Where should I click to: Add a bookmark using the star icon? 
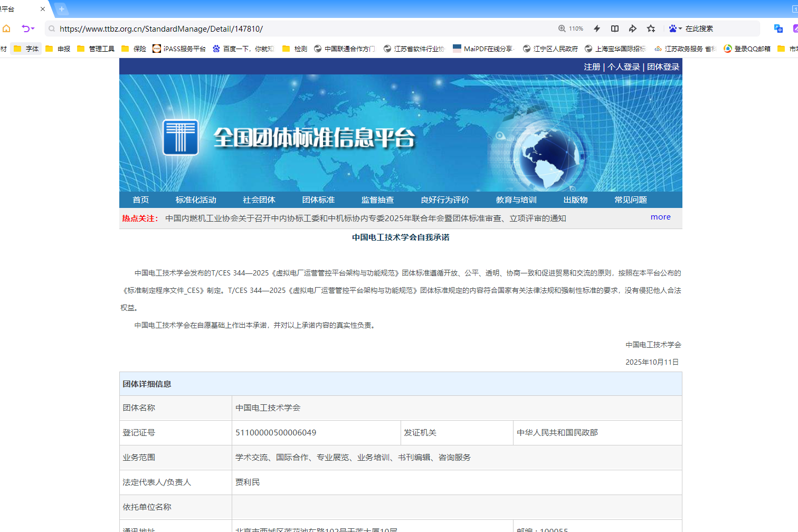tap(651, 28)
